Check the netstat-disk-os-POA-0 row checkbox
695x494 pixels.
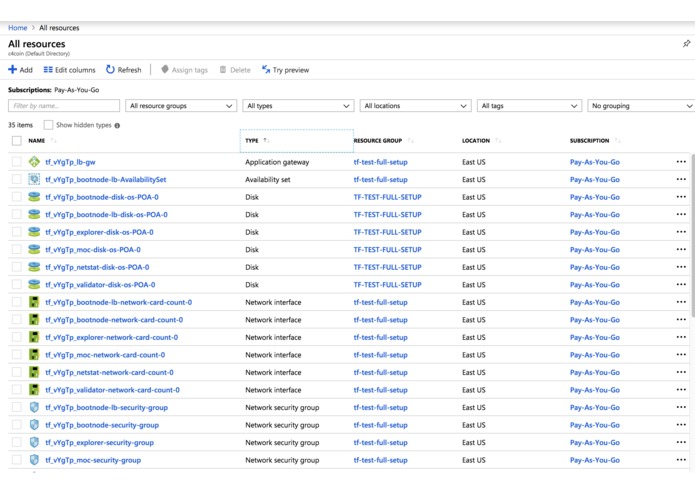point(17,267)
